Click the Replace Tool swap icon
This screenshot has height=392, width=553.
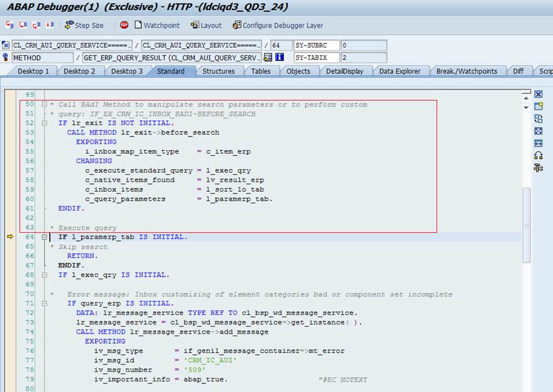tap(538, 119)
